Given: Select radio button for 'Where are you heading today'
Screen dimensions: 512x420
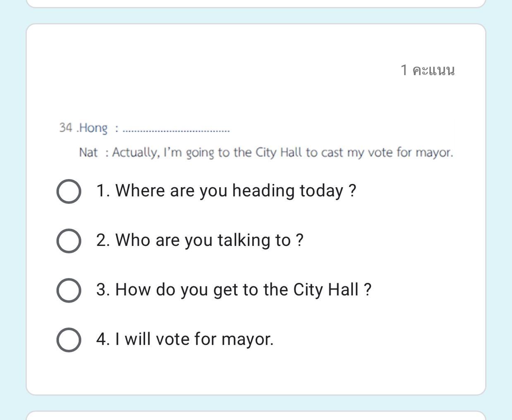Looking at the screenshot, I should (x=69, y=191).
